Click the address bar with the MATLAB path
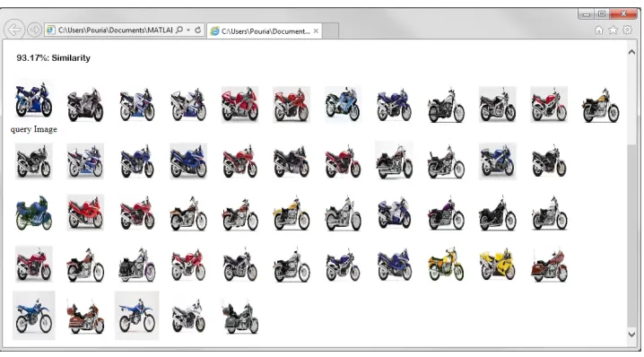Screen dimensions: 644x357 115,30
